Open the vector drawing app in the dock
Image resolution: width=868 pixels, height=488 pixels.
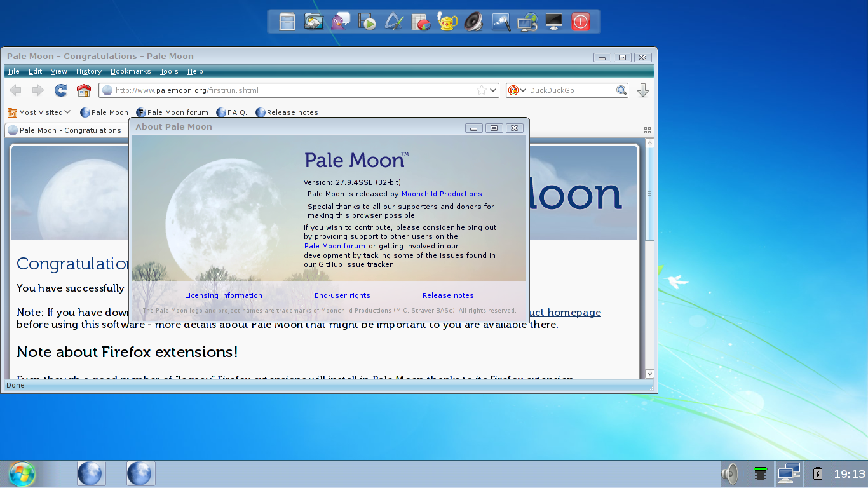[394, 22]
